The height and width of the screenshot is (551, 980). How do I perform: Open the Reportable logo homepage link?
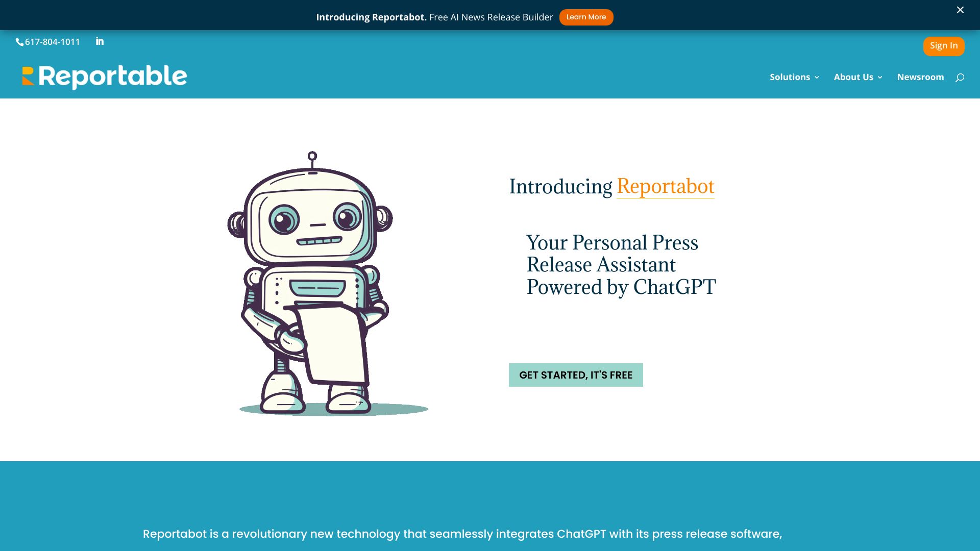tap(105, 77)
